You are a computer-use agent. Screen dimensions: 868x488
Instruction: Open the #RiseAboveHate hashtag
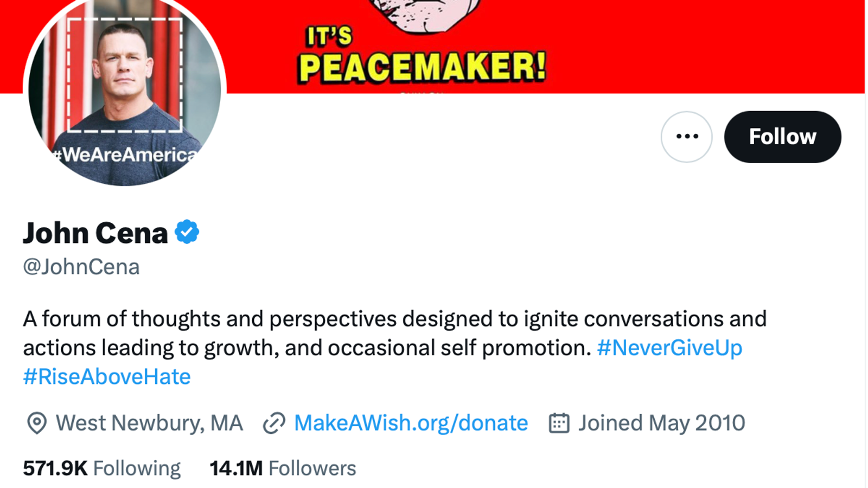(107, 376)
